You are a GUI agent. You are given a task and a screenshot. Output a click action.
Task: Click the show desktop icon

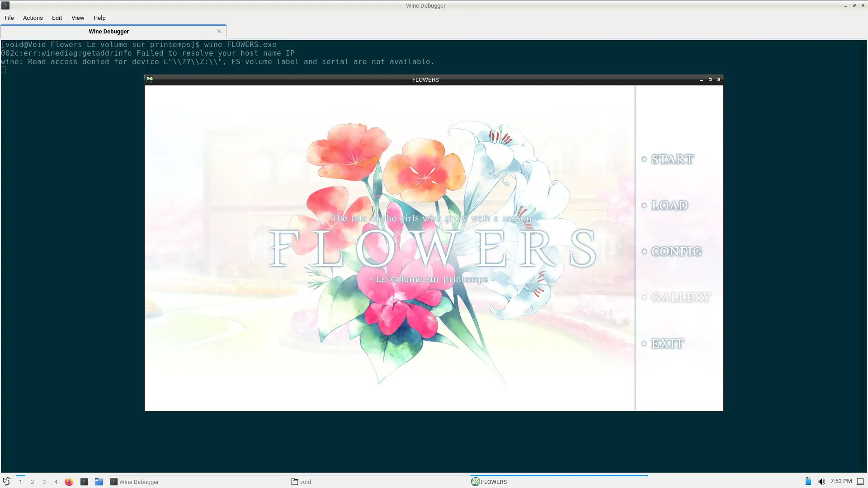tap(860, 482)
